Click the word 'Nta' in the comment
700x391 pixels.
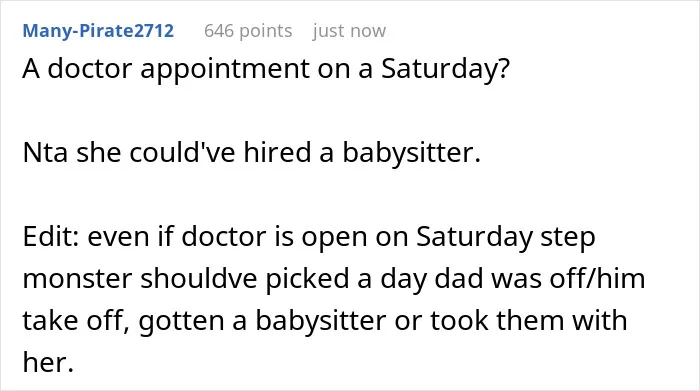tap(45, 153)
